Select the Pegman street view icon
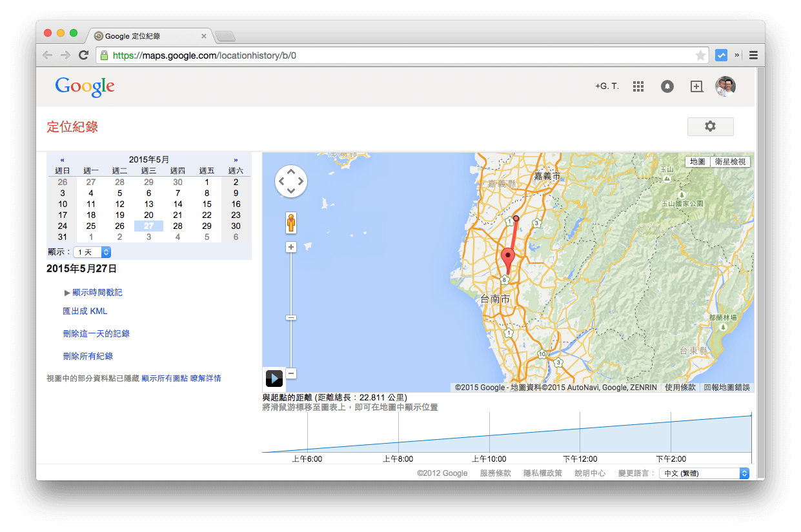Image resolution: width=801 pixels, height=532 pixels. pyautogui.click(x=290, y=222)
